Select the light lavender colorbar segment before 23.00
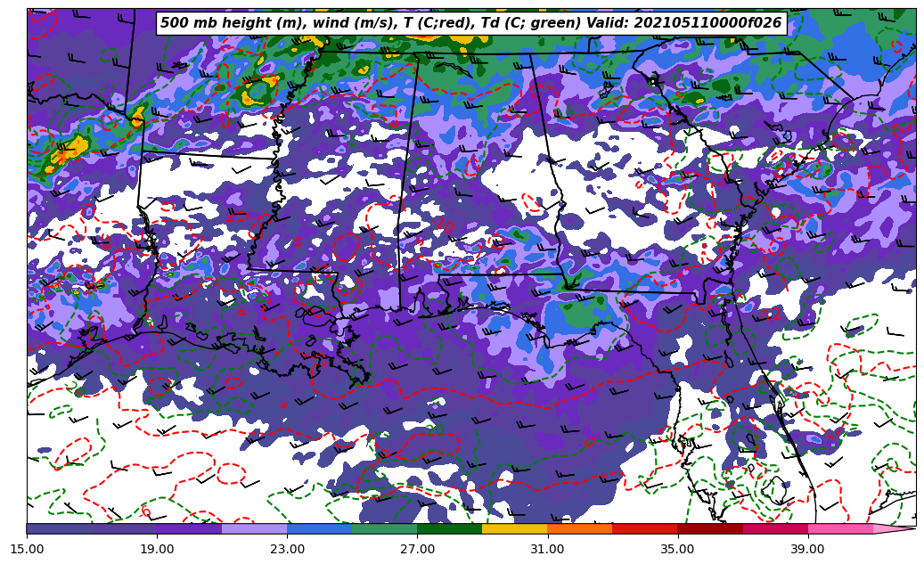The height and width of the screenshot is (564, 924). point(255,528)
